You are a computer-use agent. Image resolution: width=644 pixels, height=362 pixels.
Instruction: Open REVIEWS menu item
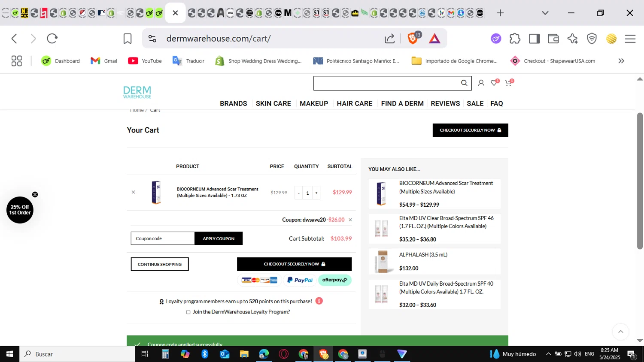pyautogui.click(x=445, y=103)
